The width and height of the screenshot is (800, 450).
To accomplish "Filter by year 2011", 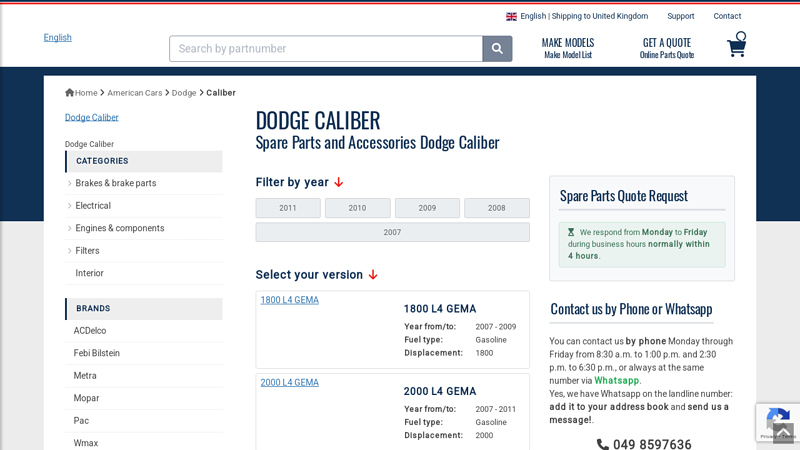I will click(x=288, y=208).
